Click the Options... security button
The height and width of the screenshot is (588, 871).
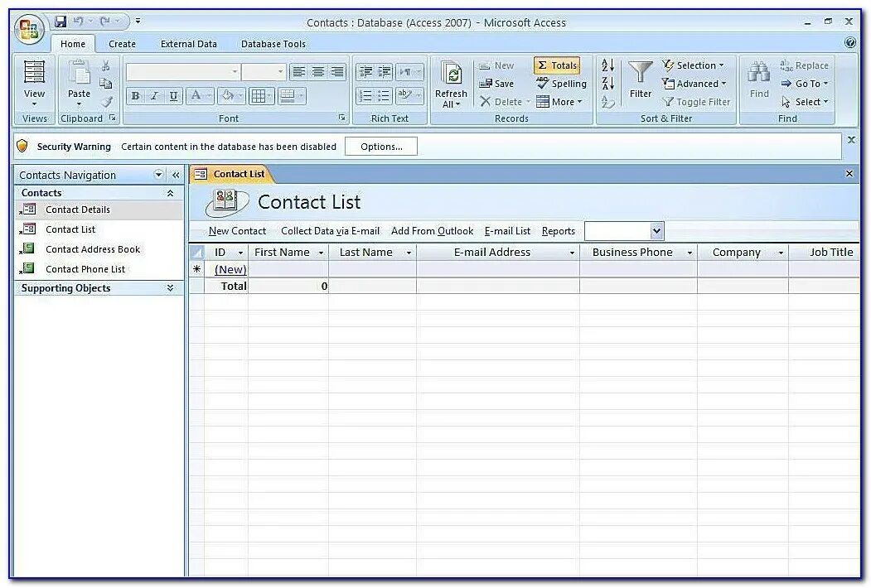pos(381,147)
